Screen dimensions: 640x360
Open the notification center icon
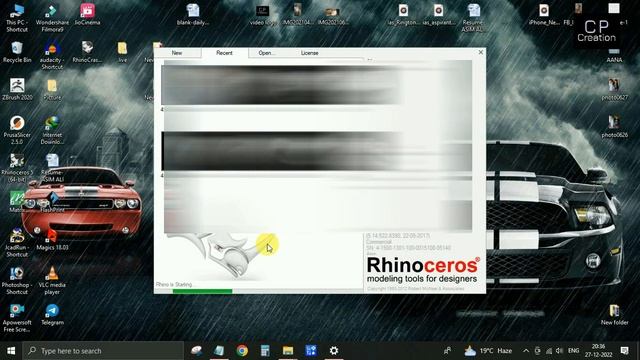point(624,351)
